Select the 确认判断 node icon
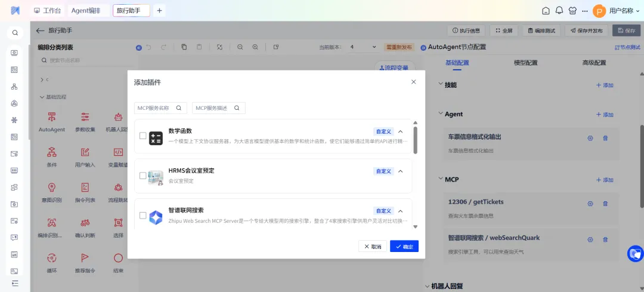This screenshot has height=292, width=644. pyautogui.click(x=85, y=223)
